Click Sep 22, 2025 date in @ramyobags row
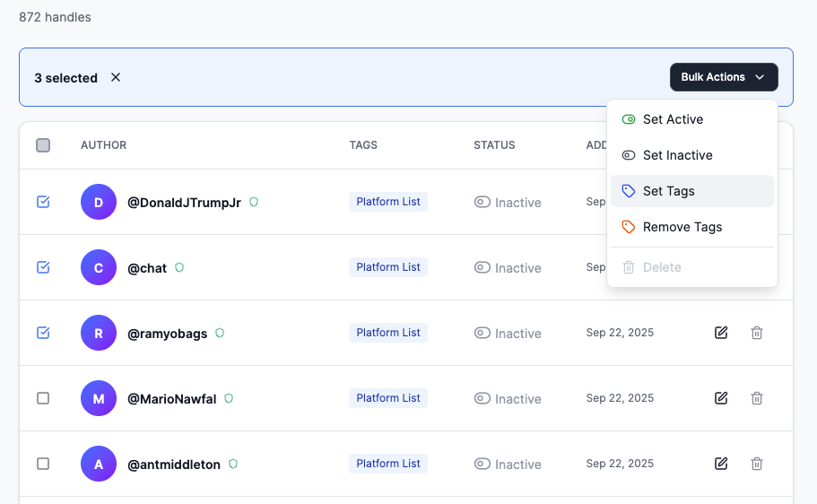Viewport: 817px width, 504px height. tap(620, 333)
